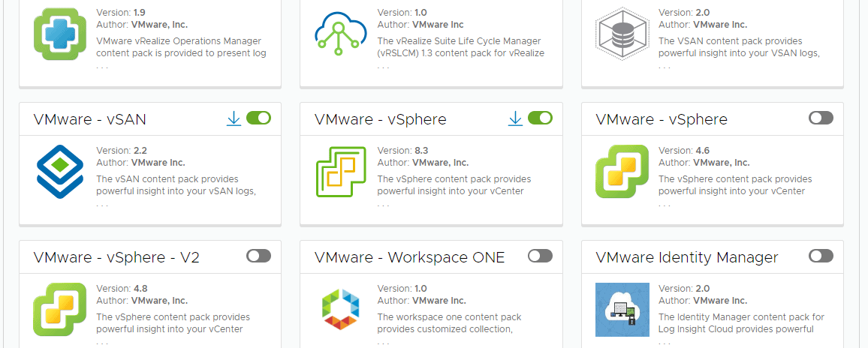Click the VSAN version 2.0 database cube icon
Screen dimensions: 868x348
point(622,33)
